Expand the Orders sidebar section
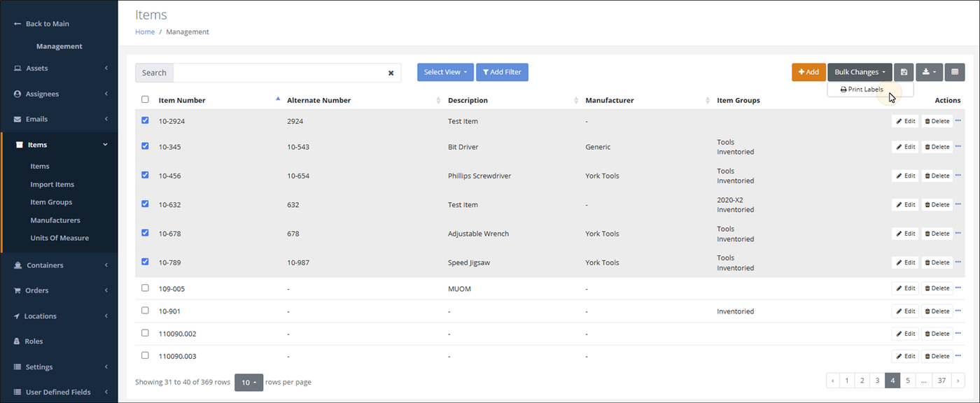Image resolution: width=980 pixels, height=403 pixels. (59, 290)
